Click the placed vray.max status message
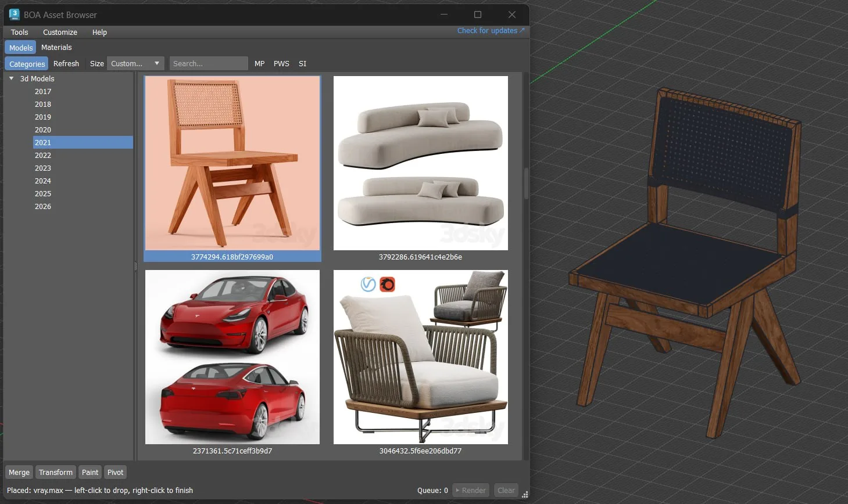This screenshot has height=504, width=848. [100, 491]
